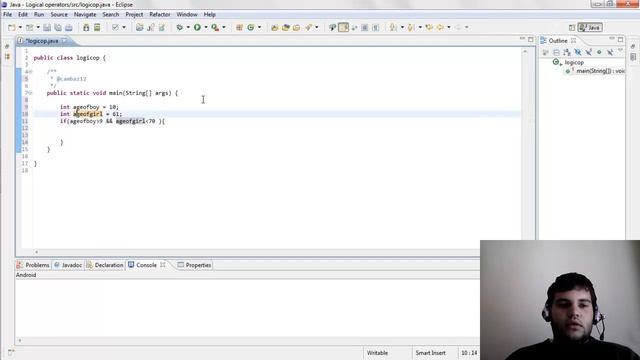Switch to the Declaration tab
The height and width of the screenshot is (360, 640).
pos(105,265)
